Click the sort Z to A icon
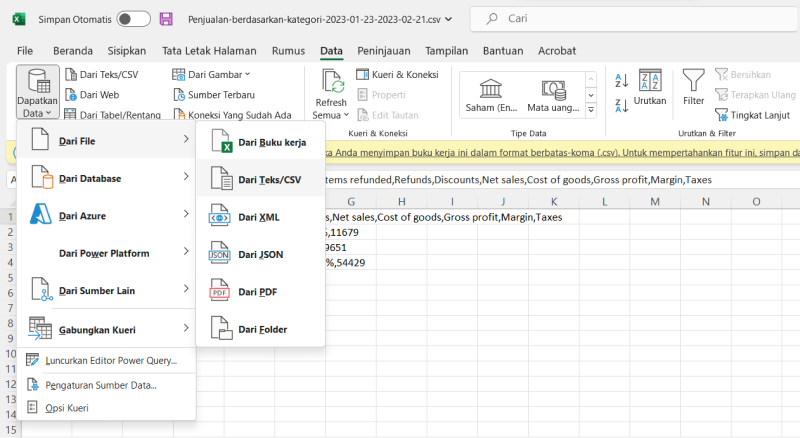The image size is (800, 438). (621, 106)
